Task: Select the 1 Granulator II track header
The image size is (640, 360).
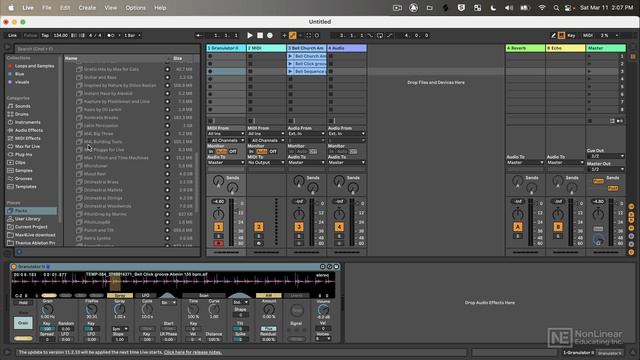Action: (x=226, y=48)
